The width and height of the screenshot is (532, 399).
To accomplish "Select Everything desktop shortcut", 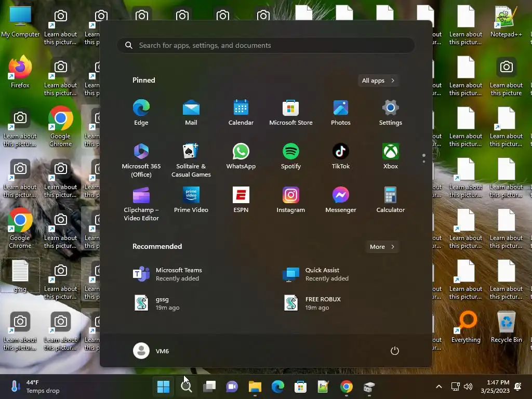I will 466,327.
